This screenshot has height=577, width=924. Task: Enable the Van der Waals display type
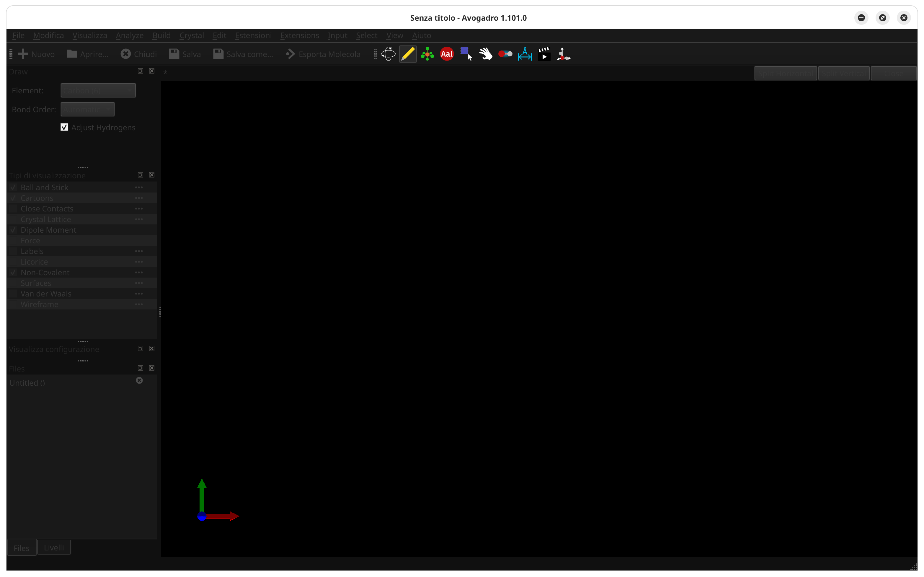pos(13,294)
